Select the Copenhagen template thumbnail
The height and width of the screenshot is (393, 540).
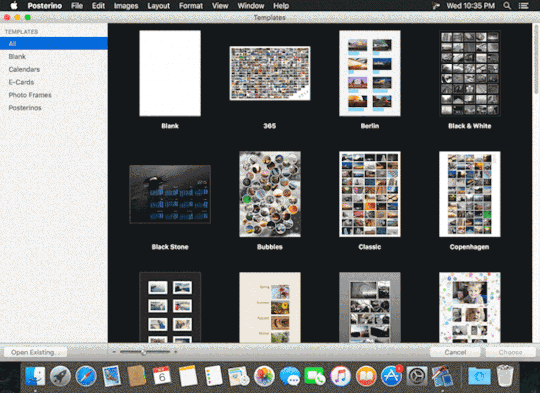pos(470,194)
